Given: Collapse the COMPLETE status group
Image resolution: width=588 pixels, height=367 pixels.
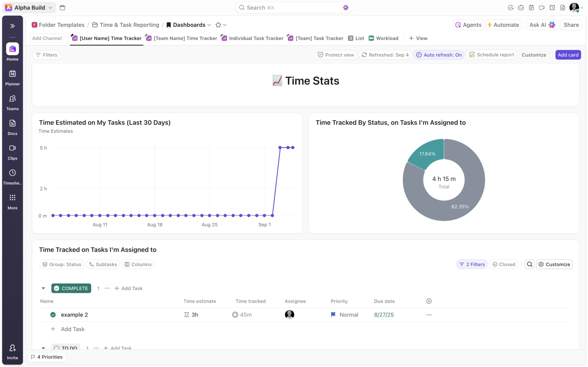Looking at the screenshot, I should pos(43,288).
